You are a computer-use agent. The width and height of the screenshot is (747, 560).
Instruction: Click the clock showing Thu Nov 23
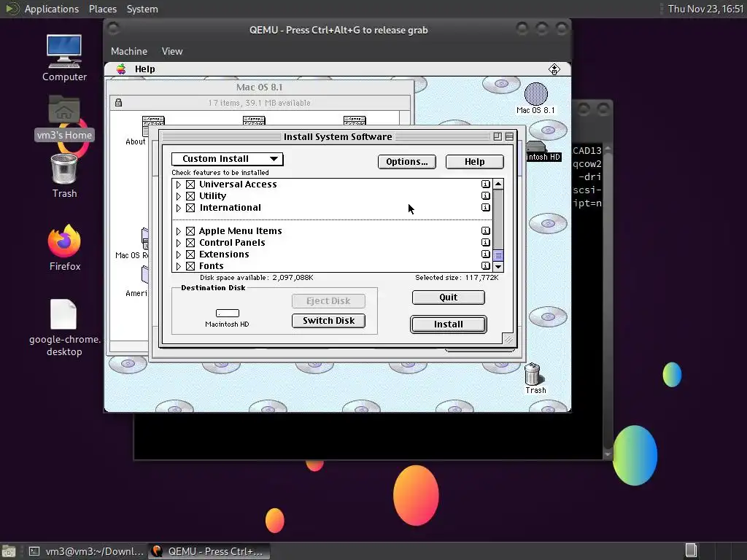click(705, 9)
